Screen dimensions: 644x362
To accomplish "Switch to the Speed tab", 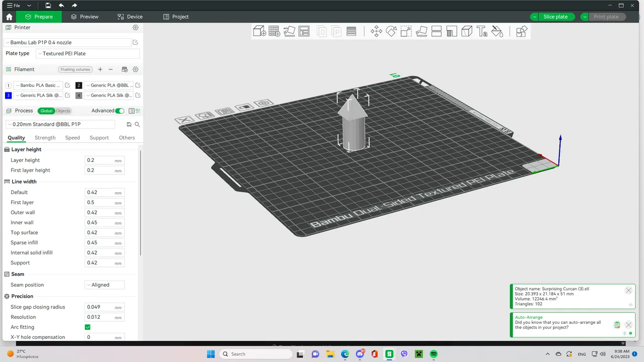I will tap(72, 138).
